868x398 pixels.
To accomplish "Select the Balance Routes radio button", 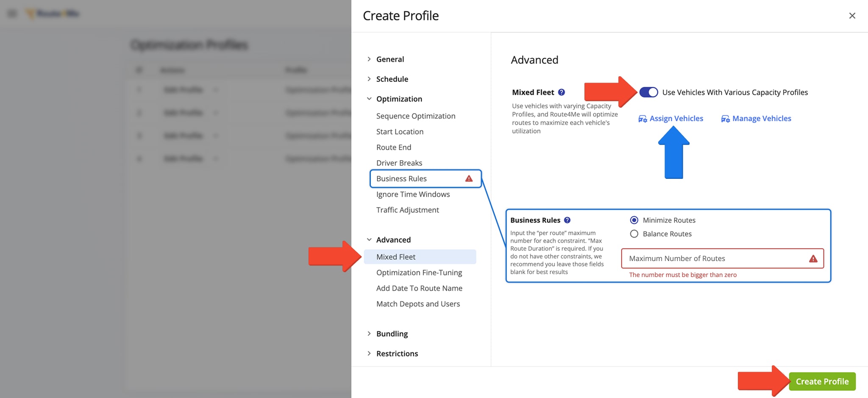I will coord(634,234).
